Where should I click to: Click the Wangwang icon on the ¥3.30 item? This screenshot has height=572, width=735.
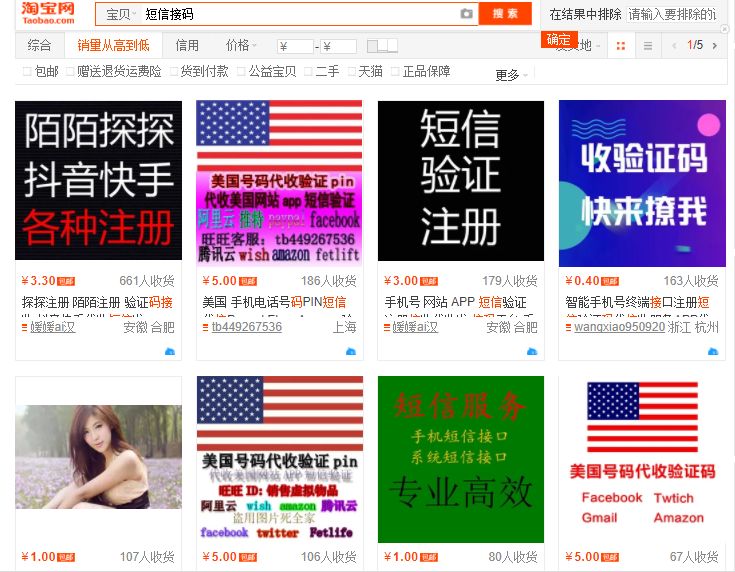(x=170, y=351)
